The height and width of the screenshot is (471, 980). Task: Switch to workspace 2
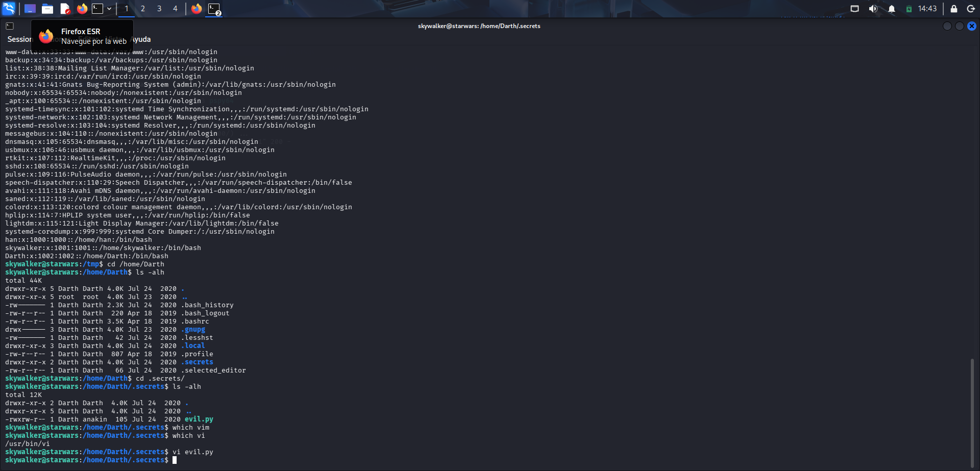pyautogui.click(x=143, y=9)
